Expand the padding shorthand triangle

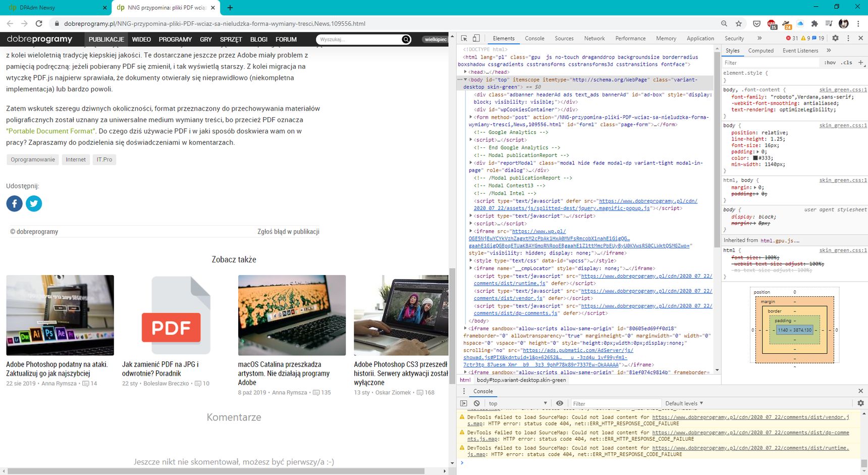point(757,151)
